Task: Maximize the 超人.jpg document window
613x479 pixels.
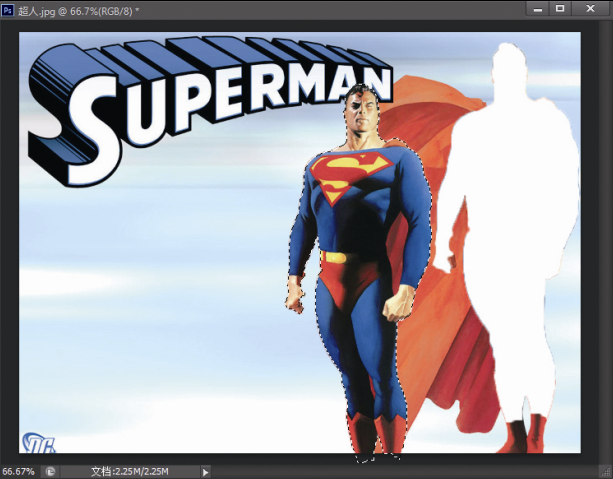Action: click(560, 8)
